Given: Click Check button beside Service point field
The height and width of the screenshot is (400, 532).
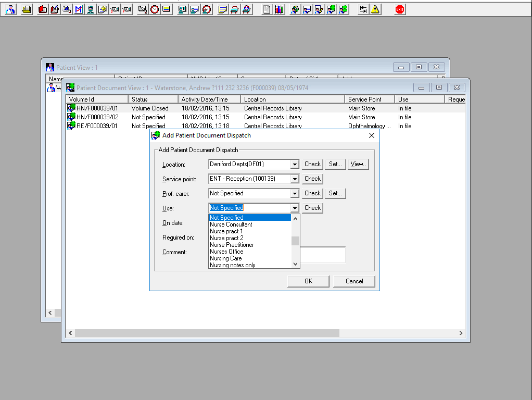Looking at the screenshot, I should tap(312, 179).
